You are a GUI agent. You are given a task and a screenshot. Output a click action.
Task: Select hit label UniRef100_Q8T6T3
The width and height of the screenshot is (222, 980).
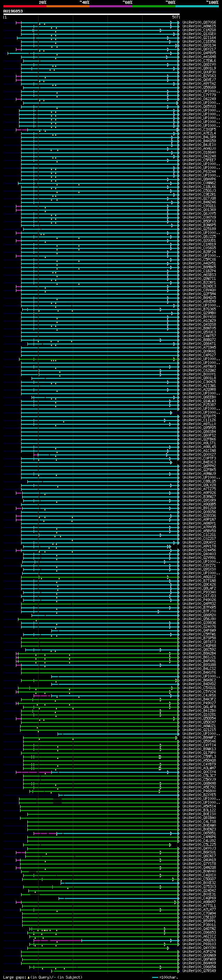click(199, 642)
